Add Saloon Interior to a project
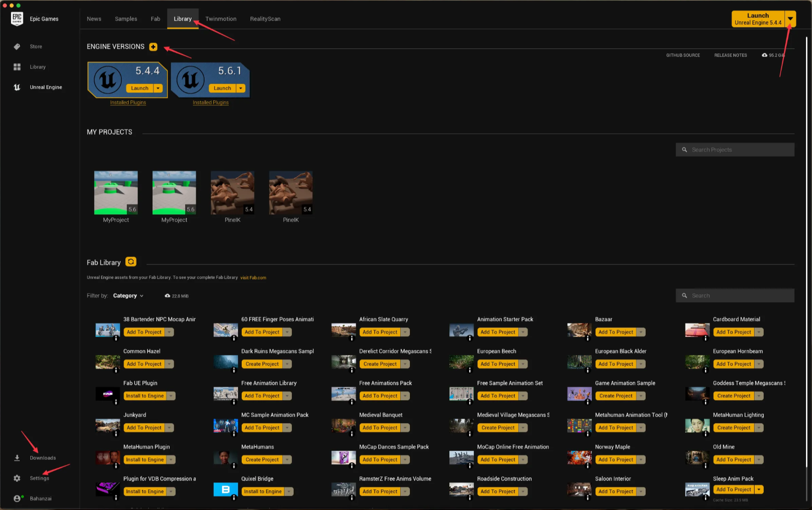This screenshot has height=510, width=812. (x=616, y=492)
